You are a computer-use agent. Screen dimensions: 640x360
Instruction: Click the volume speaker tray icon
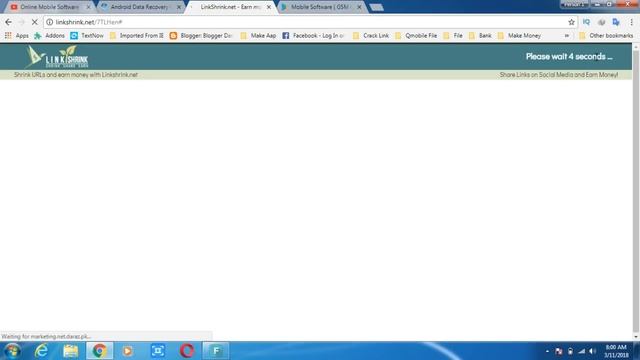pyautogui.click(x=593, y=351)
